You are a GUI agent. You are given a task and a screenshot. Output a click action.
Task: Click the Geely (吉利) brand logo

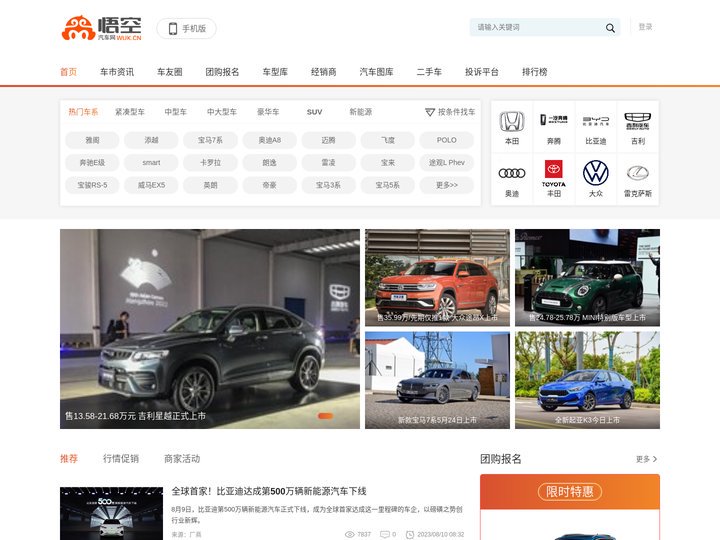(x=637, y=121)
